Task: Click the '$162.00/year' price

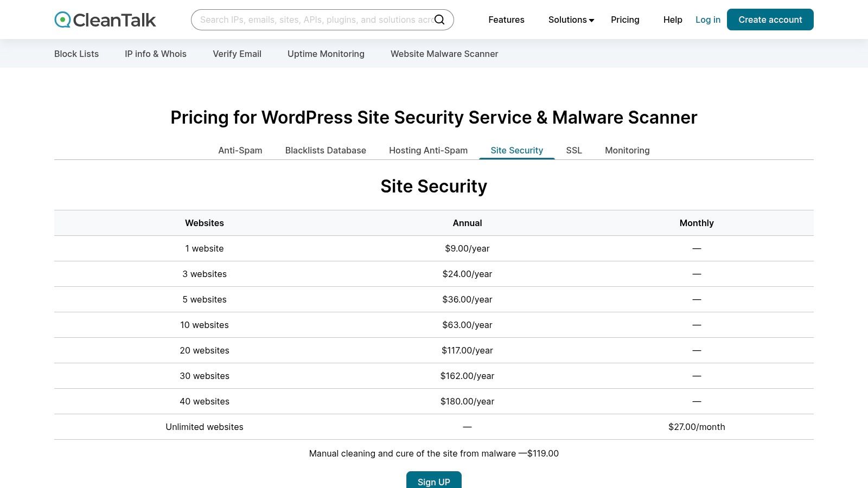Action: point(467,376)
